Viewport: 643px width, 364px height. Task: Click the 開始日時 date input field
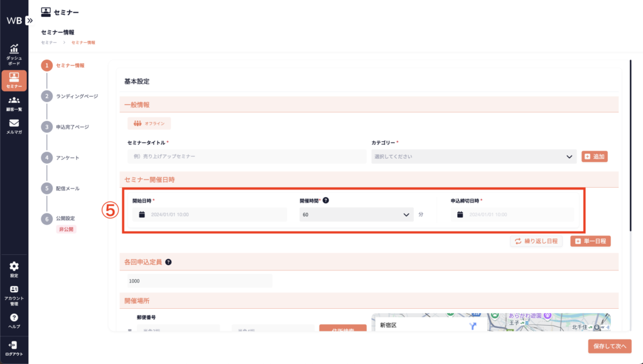210,215
